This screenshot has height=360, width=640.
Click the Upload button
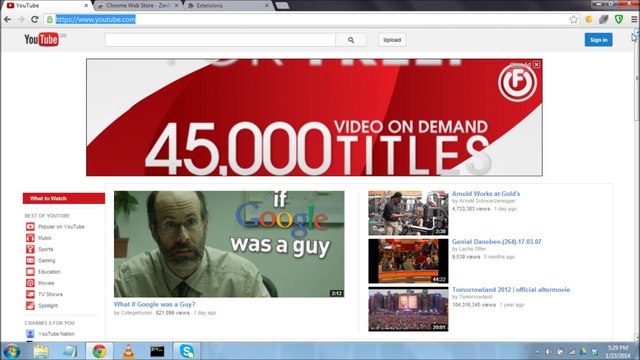coord(392,40)
